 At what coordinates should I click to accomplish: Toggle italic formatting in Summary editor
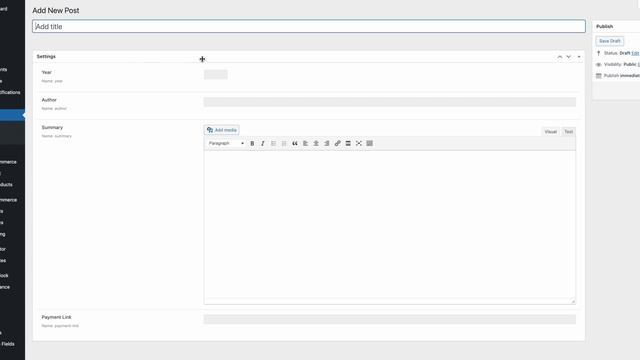263,143
